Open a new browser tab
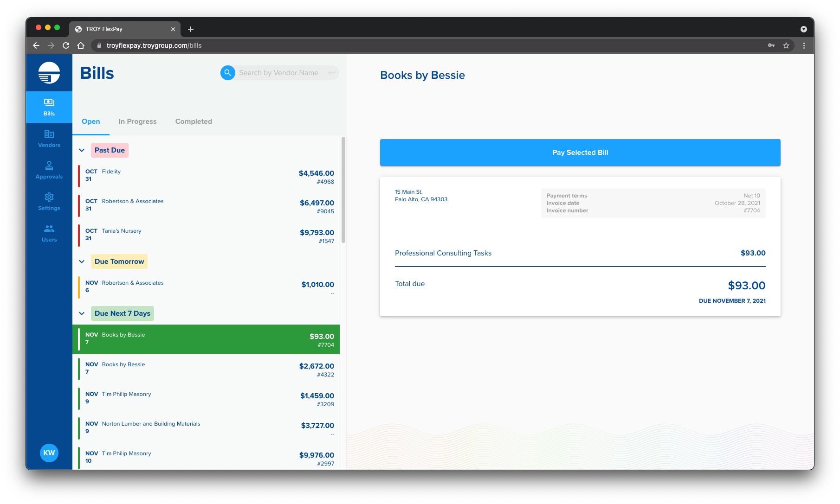 191,29
